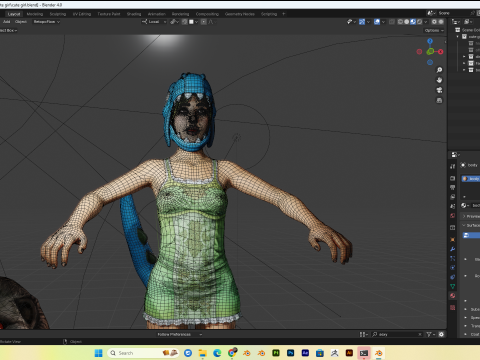Click the red X axis on navigation gizmo

441,52
